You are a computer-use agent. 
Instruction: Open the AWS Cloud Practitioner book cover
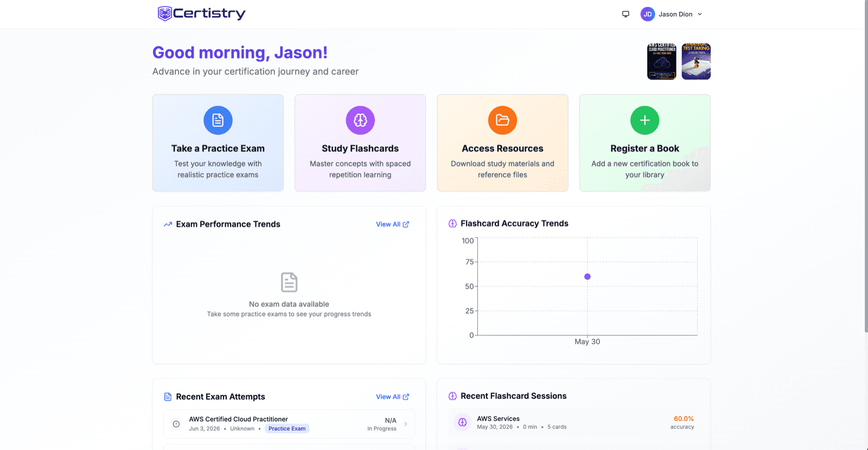(x=662, y=61)
